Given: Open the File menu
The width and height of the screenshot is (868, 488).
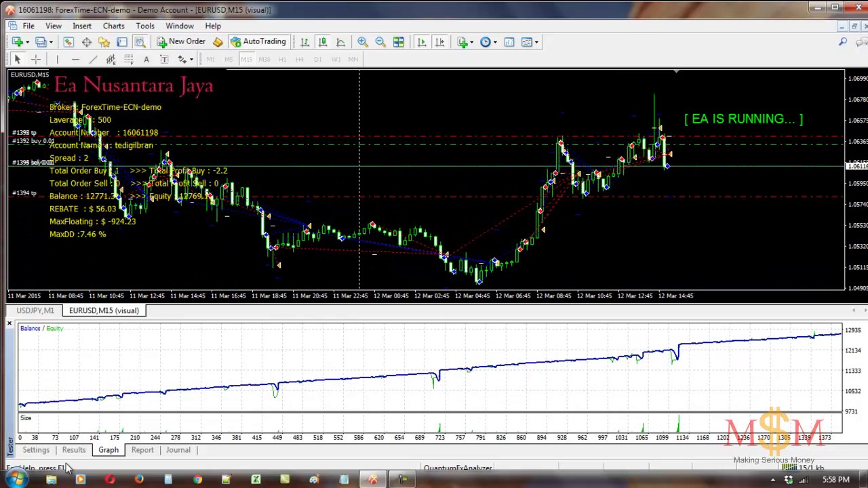Looking at the screenshot, I should click(28, 26).
